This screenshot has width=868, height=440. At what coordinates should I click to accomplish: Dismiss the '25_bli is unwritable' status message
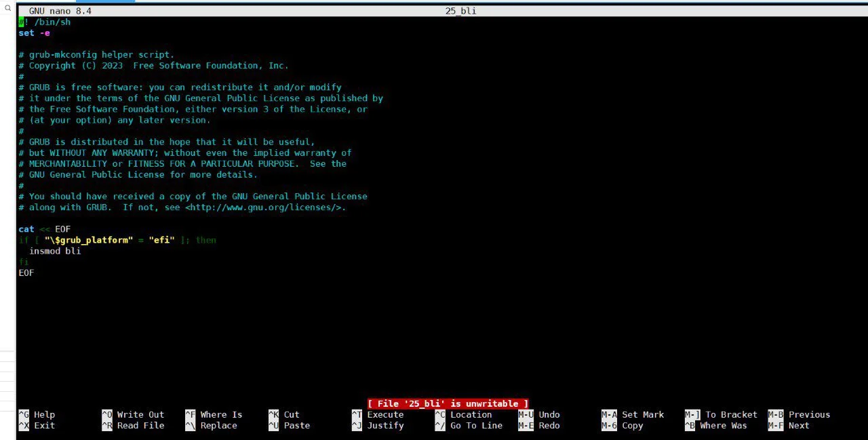pyautogui.click(x=448, y=403)
